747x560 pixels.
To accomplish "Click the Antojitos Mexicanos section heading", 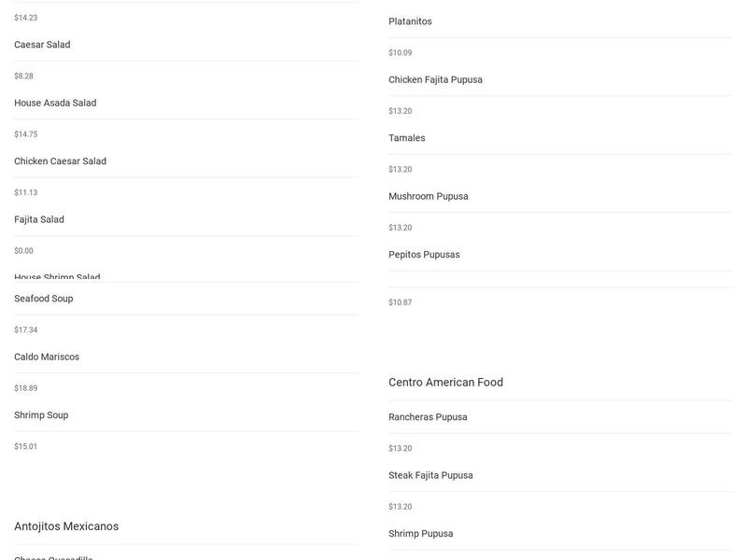I will (66, 526).
